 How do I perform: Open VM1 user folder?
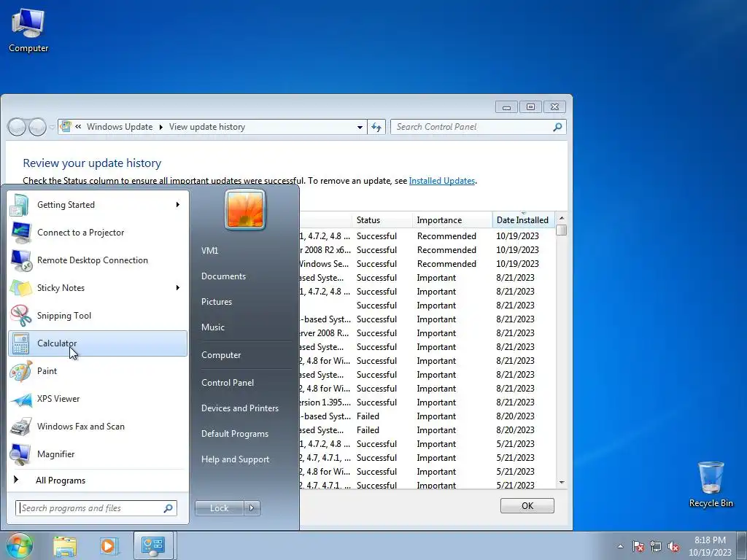click(x=209, y=251)
